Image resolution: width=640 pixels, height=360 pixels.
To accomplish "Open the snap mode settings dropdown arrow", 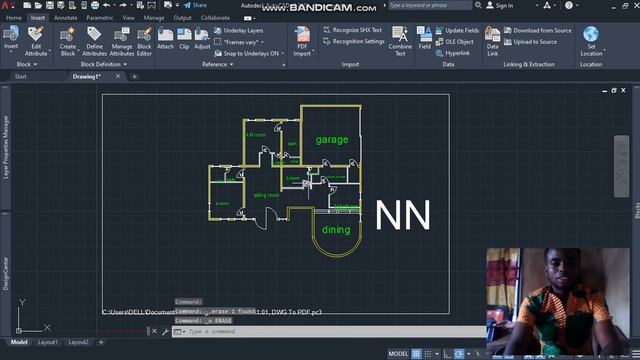I will (x=437, y=353).
